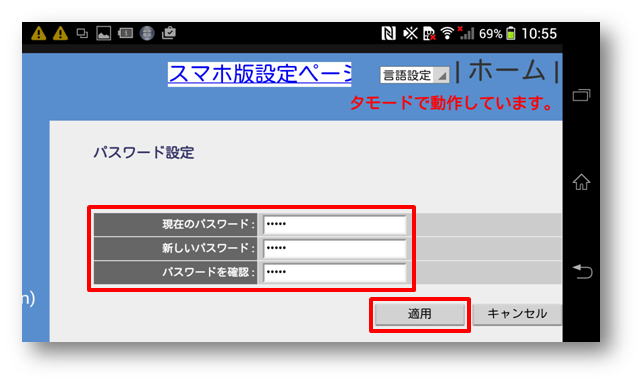Click the 新しいパスワード input field
This screenshot has width=642, height=384.
pyautogui.click(x=335, y=249)
